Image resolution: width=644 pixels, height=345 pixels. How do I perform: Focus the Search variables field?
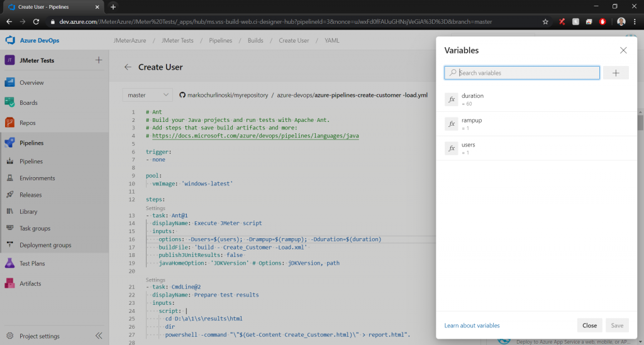click(x=521, y=73)
